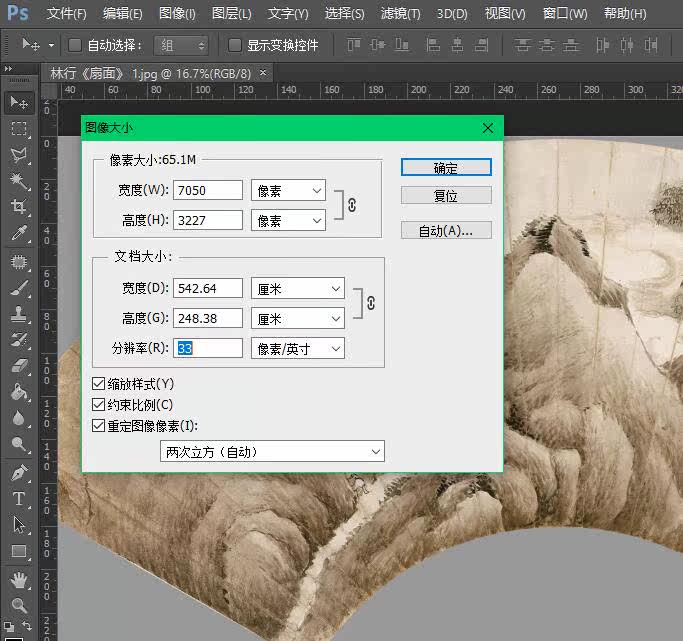Click pixel size constrain chain link icon
The height and width of the screenshot is (641, 683).
352,205
